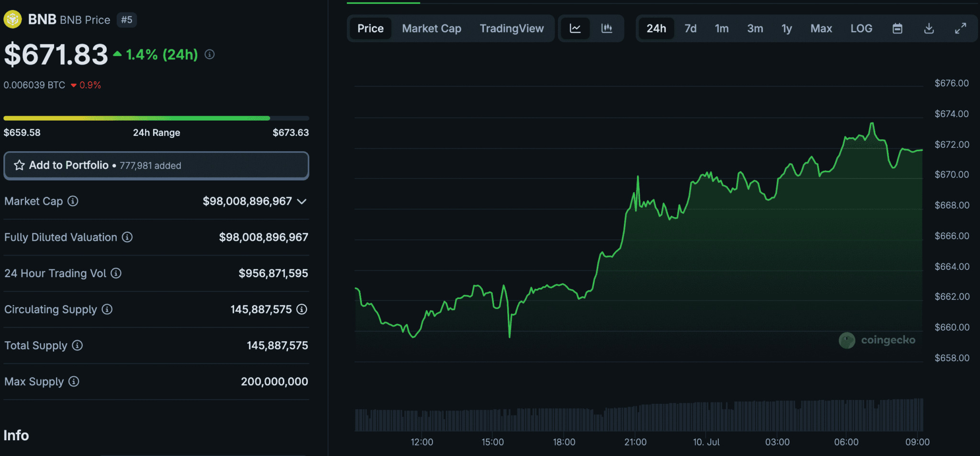The width and height of the screenshot is (980, 456).
Task: Select the 1m time range
Action: [722, 28]
